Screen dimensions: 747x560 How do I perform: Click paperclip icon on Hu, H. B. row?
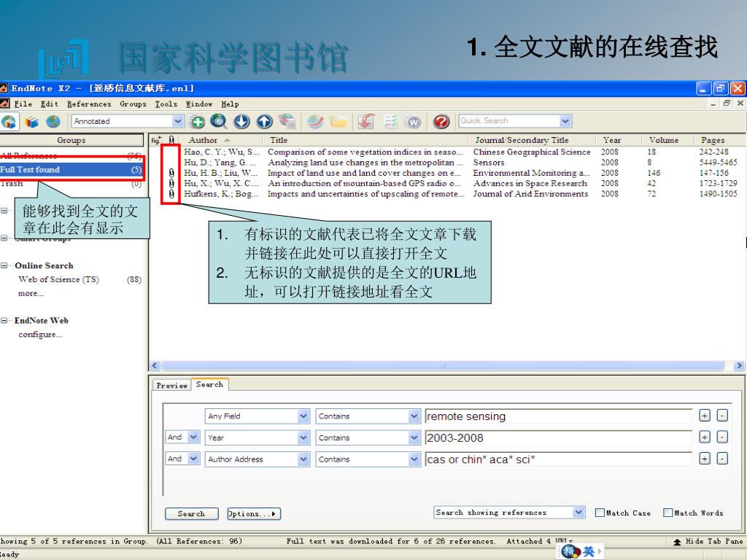(171, 173)
